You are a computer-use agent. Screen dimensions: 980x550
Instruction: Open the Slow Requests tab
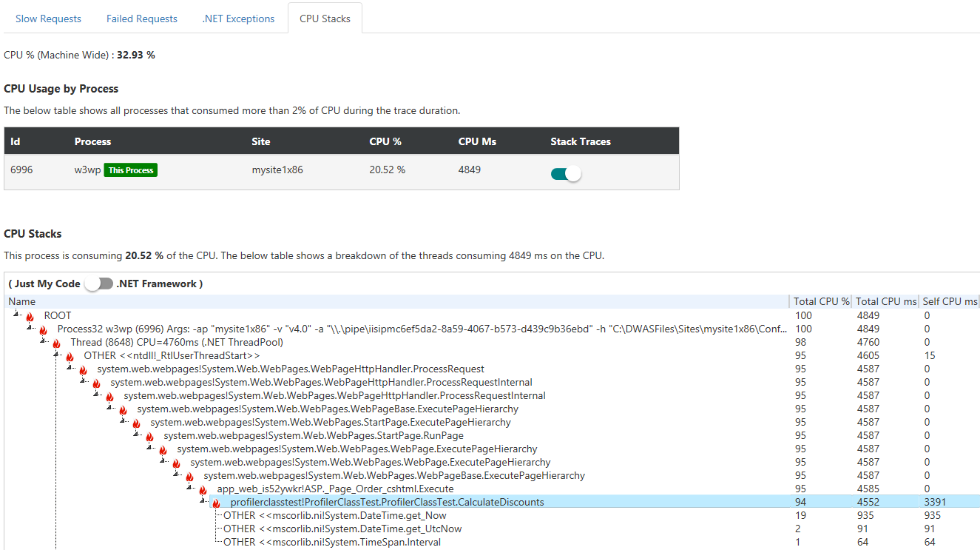48,19
